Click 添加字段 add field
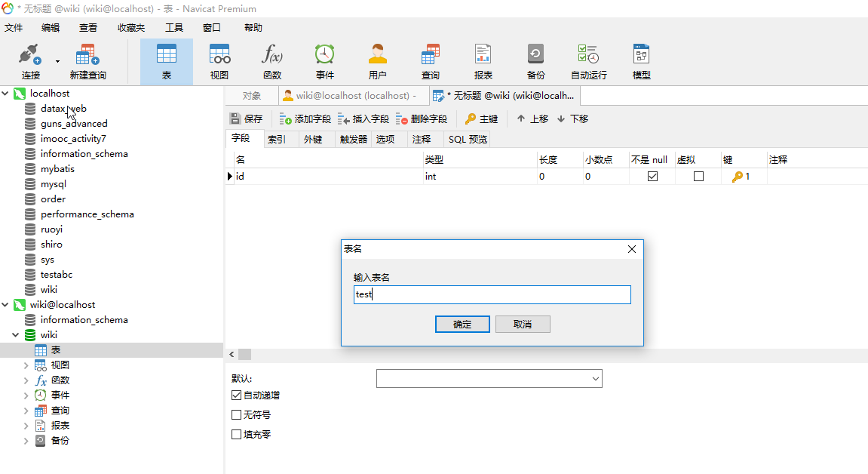This screenshot has height=474, width=868. pyautogui.click(x=305, y=119)
